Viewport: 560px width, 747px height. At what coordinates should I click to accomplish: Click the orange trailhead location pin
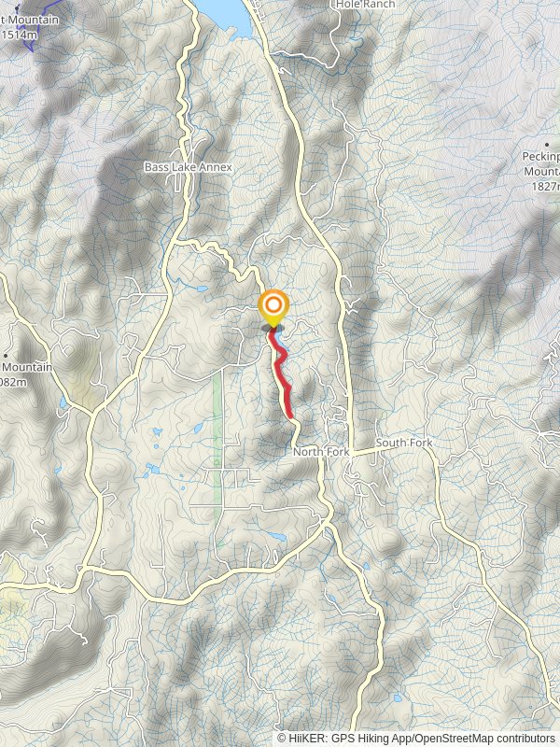[273, 307]
